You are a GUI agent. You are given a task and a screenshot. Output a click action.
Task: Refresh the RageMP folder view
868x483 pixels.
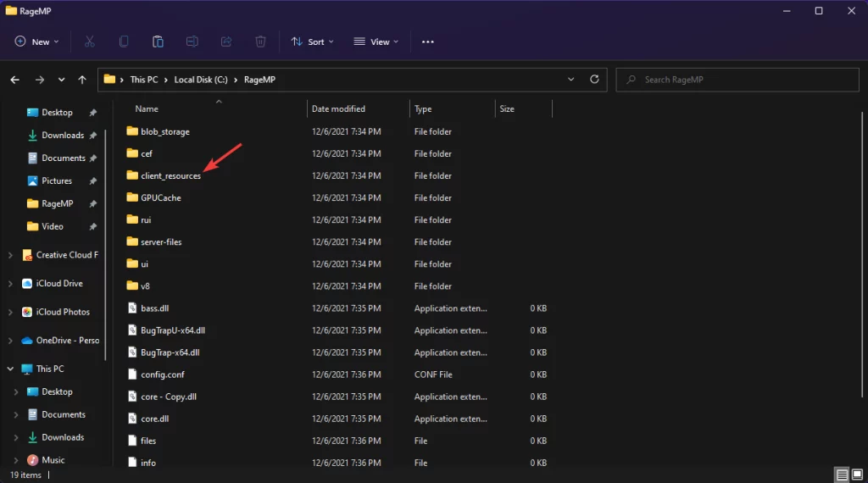click(x=594, y=79)
